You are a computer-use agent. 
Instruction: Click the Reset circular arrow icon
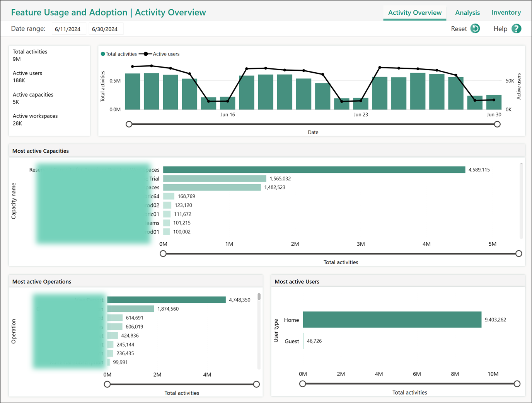tap(475, 29)
